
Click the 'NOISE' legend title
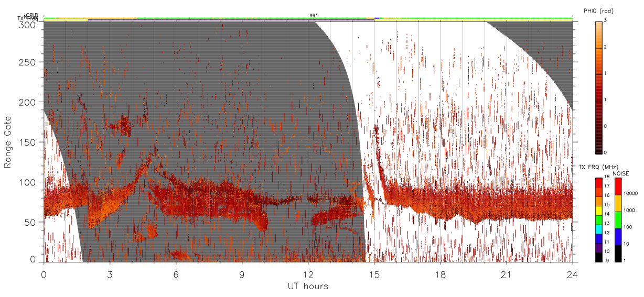point(621,173)
